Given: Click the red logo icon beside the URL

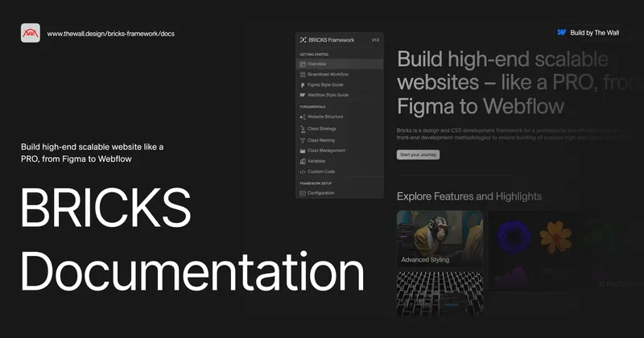Looking at the screenshot, I should (31, 33).
